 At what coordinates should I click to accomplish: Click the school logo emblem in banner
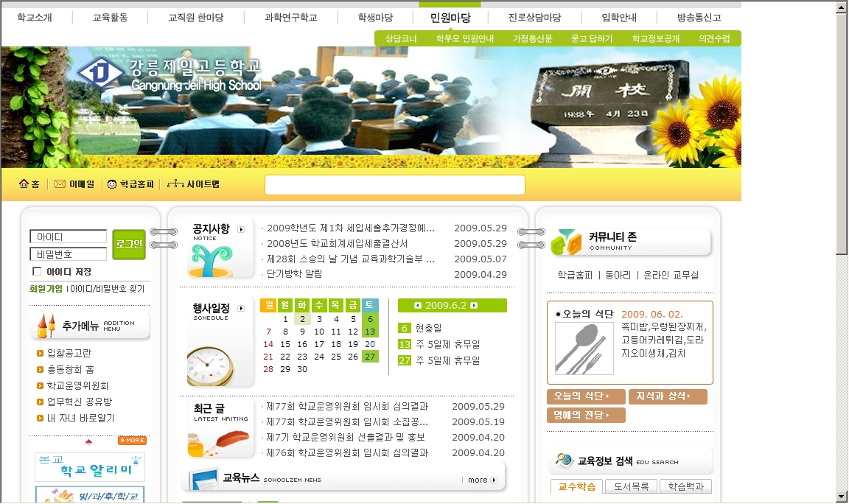(x=99, y=71)
